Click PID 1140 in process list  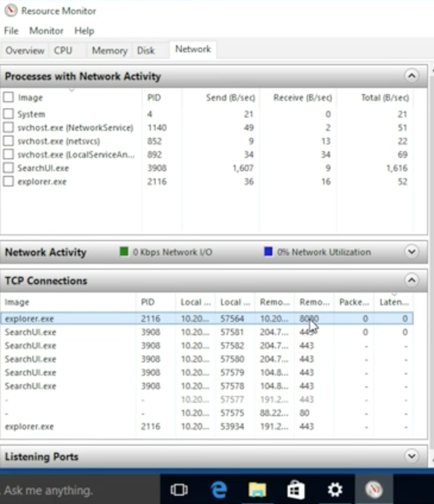pyautogui.click(x=157, y=127)
